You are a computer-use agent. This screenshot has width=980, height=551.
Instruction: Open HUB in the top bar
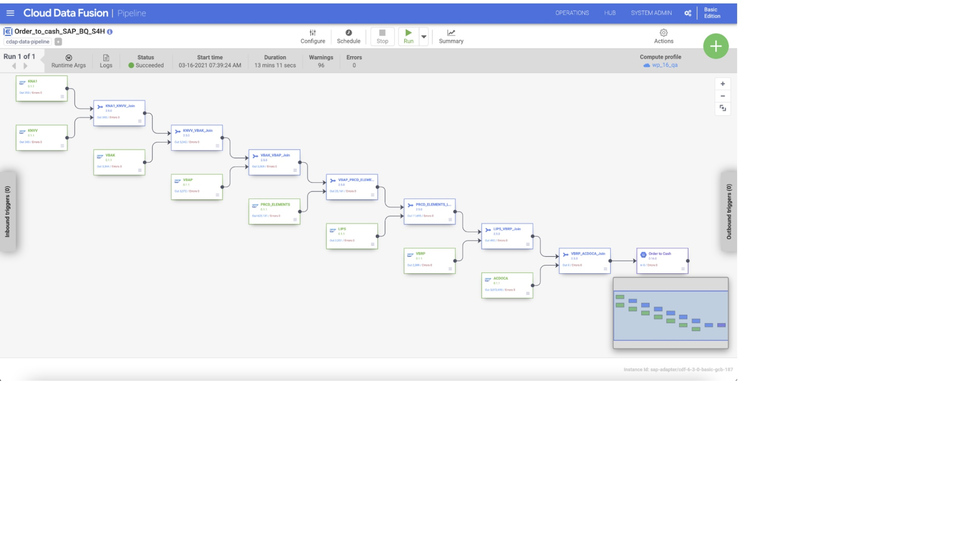point(610,13)
